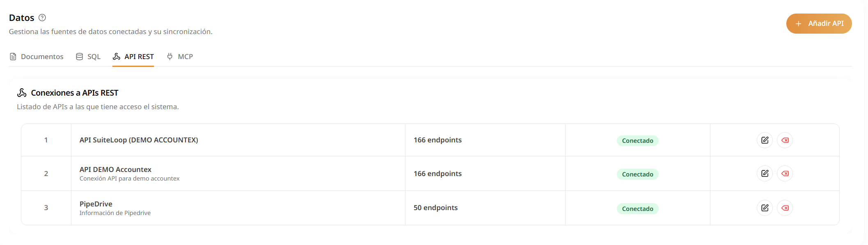Click the help icon next to Datos

(42, 18)
